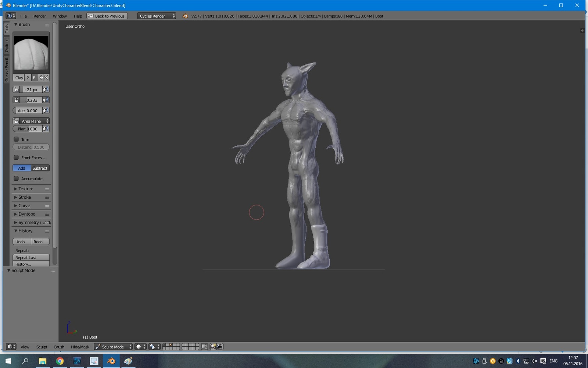Select the first visible layer button
This screenshot has height=368, width=588.
click(164, 345)
